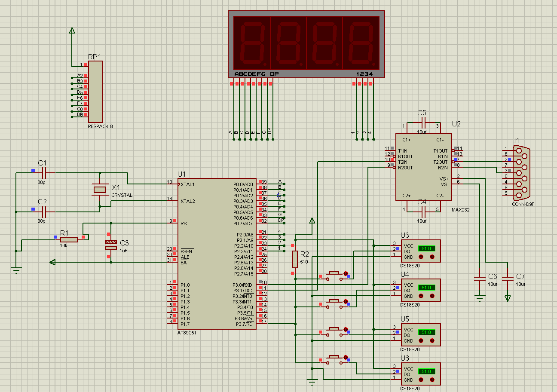
Task: Click the T2OUT pin label on MAX232
Action: pos(440,162)
